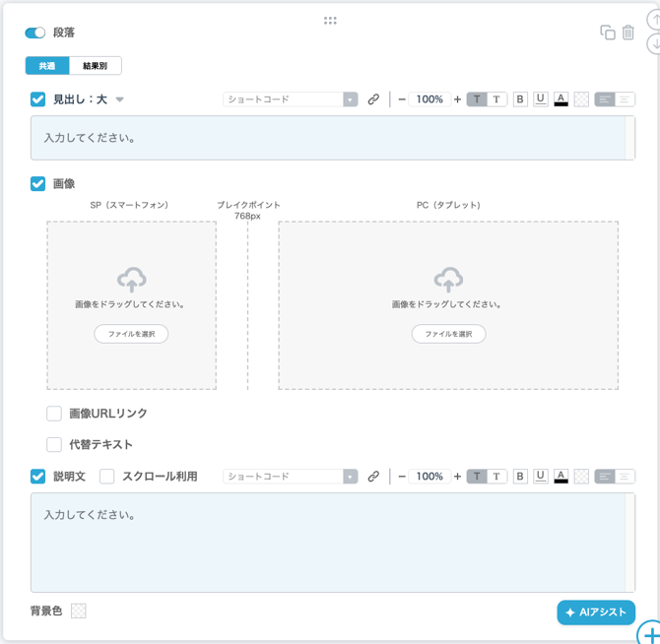The height and width of the screenshot is (644, 660).
Task: Move block up with arrow icon
Action: point(654,20)
